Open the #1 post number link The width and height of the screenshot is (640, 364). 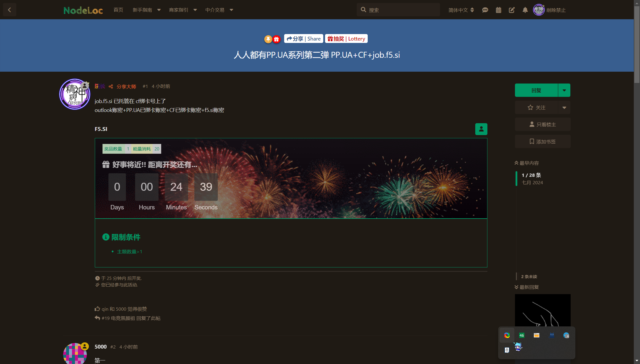pos(145,86)
